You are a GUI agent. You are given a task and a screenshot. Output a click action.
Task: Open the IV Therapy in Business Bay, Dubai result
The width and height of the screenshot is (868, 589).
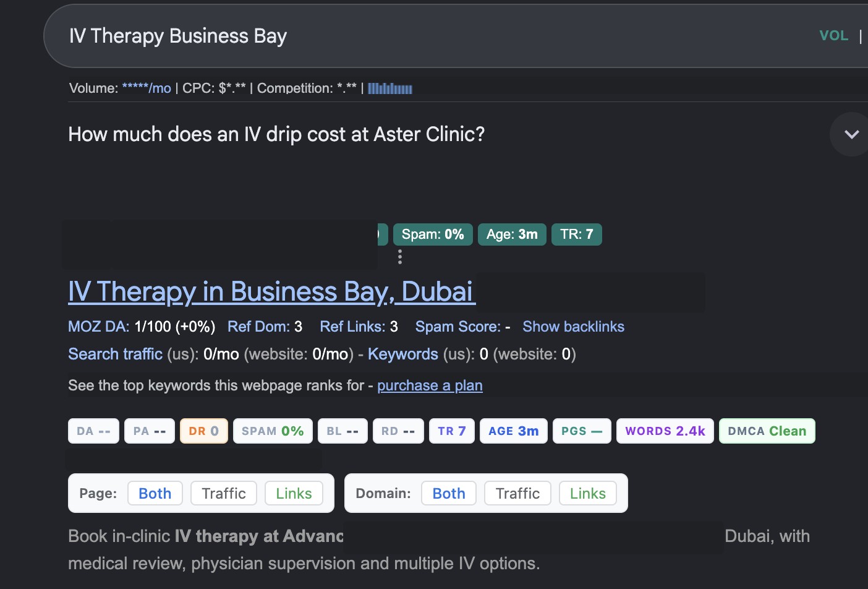(271, 291)
